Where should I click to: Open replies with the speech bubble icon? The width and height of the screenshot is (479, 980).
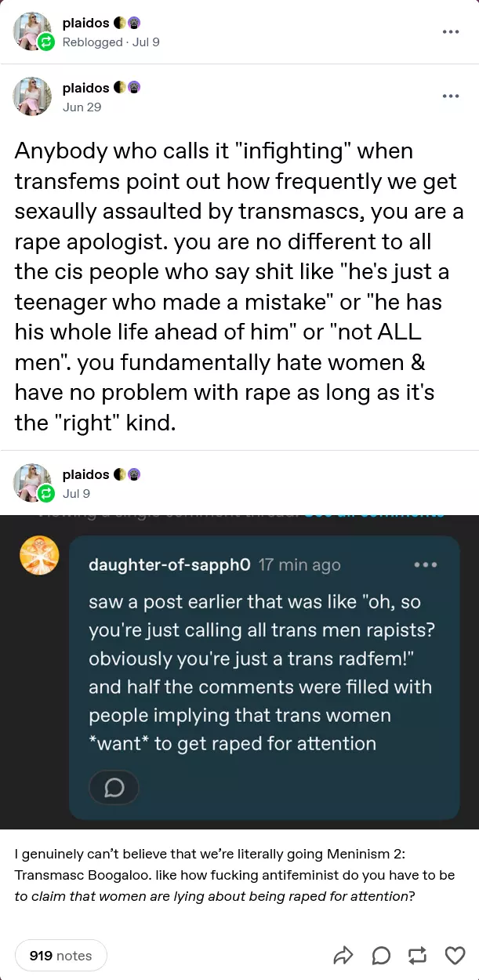(x=381, y=955)
